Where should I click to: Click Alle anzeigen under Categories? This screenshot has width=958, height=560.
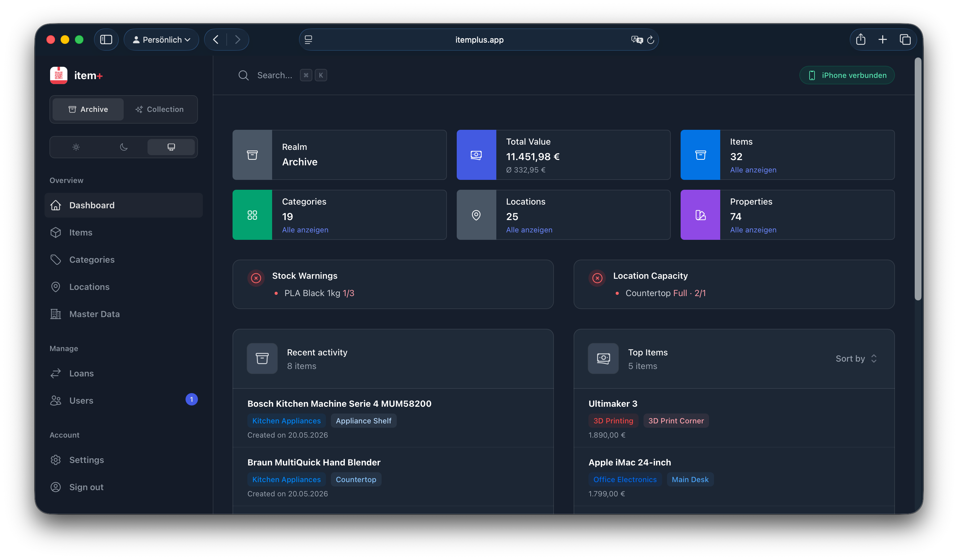point(305,230)
